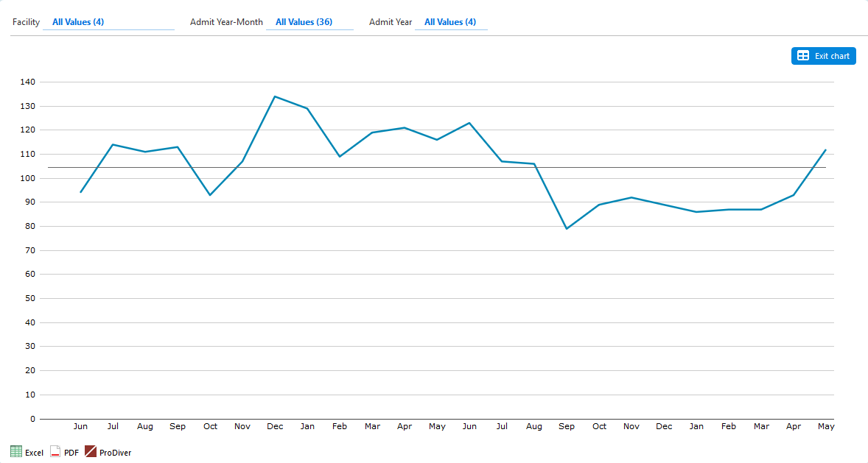Click the 80 axis label

[30, 226]
